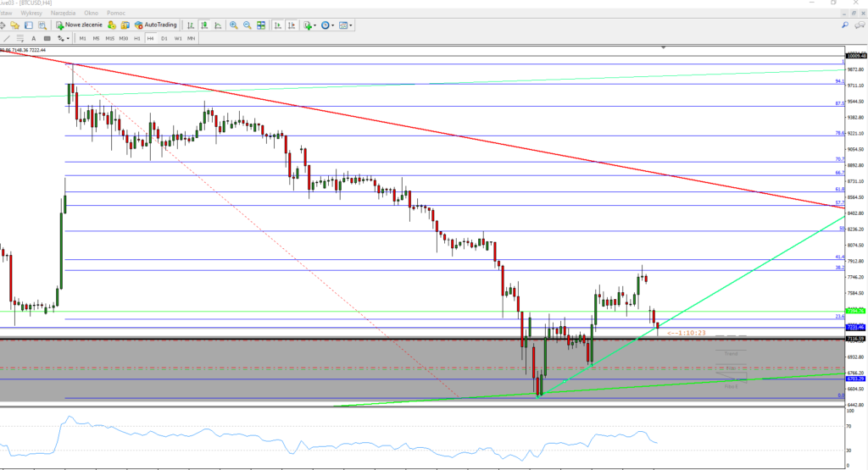
Task: Switch to H1 timeframe
Action: pos(136,38)
